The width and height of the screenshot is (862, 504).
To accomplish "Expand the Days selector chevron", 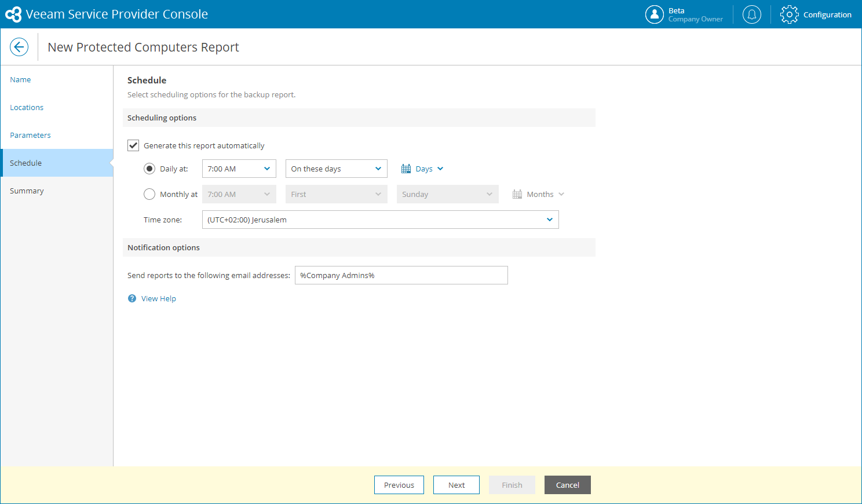I will point(440,169).
